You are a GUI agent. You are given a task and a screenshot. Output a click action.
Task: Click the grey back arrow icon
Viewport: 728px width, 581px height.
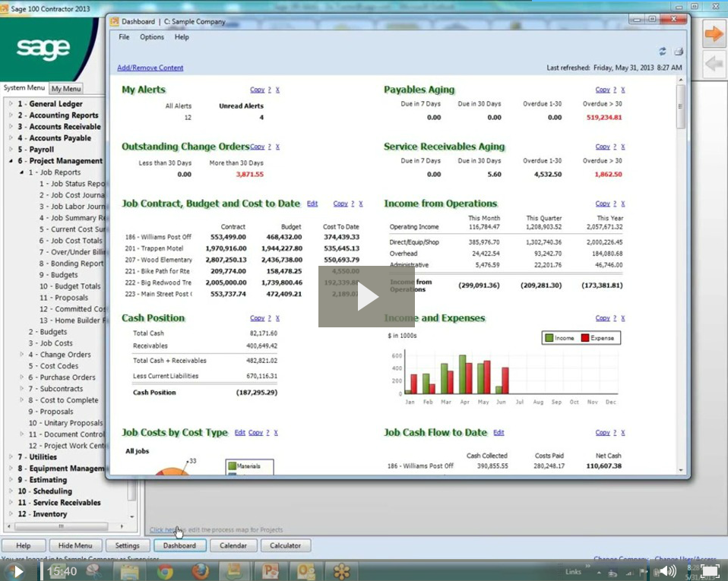coord(714,62)
